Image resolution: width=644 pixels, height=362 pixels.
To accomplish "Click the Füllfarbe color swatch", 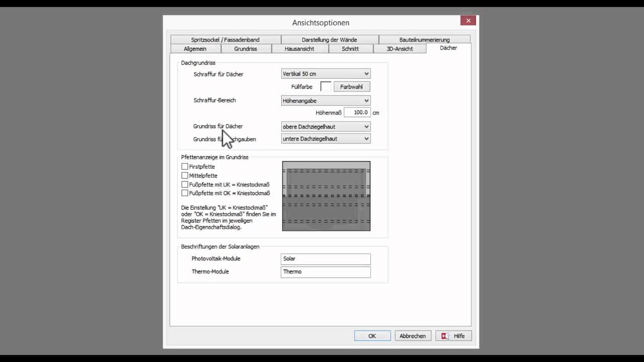I will (326, 86).
